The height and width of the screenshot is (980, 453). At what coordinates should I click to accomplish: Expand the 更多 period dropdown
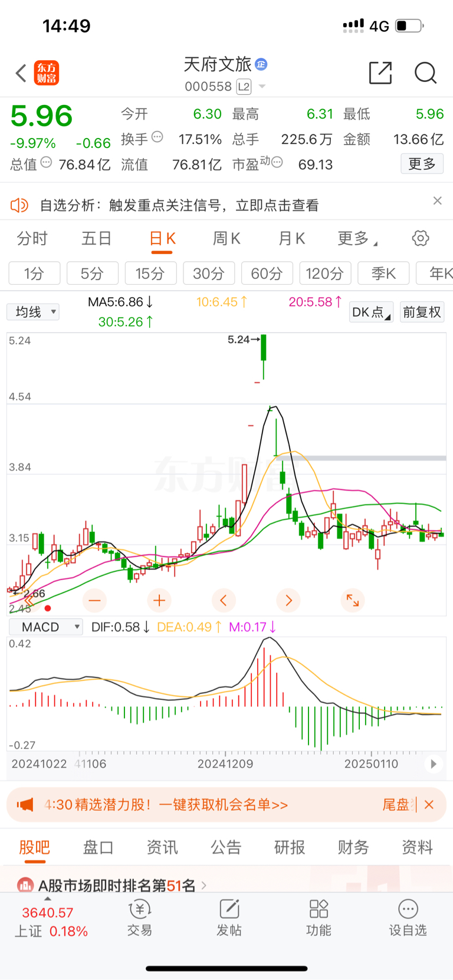tap(357, 238)
